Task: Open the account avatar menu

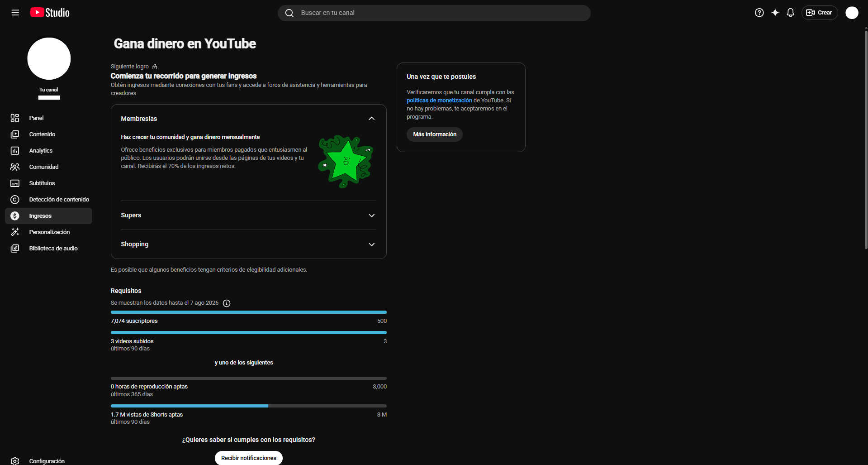Action: click(852, 13)
